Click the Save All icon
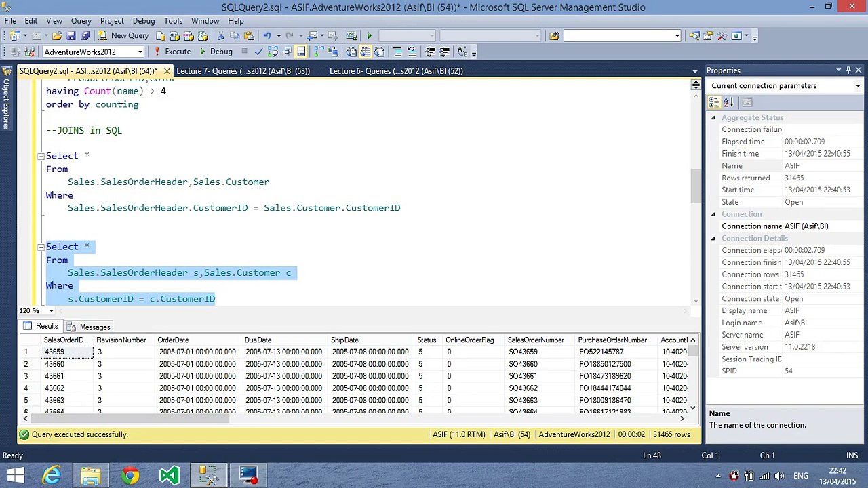Screen dimensions: 868x488 (85, 35)
